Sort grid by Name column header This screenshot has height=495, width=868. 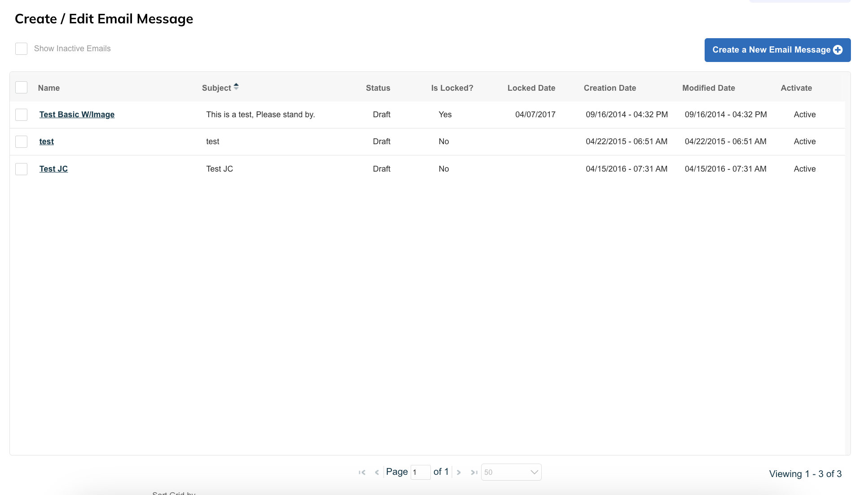[x=49, y=88]
